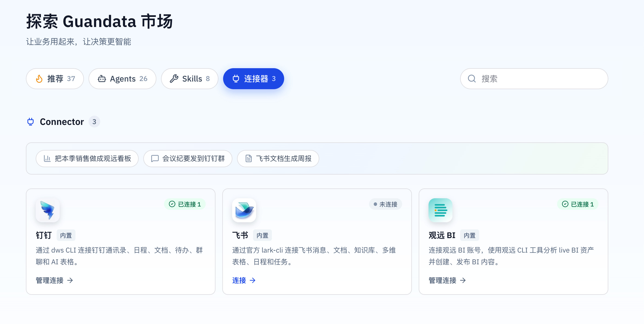Click the 飞书 description about lark-cli
This screenshot has width=644, height=324.
(x=314, y=256)
